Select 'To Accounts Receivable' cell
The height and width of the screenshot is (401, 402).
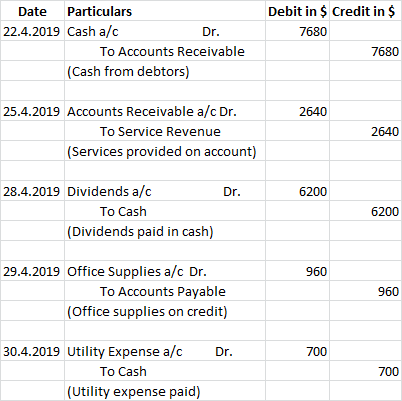(x=165, y=51)
